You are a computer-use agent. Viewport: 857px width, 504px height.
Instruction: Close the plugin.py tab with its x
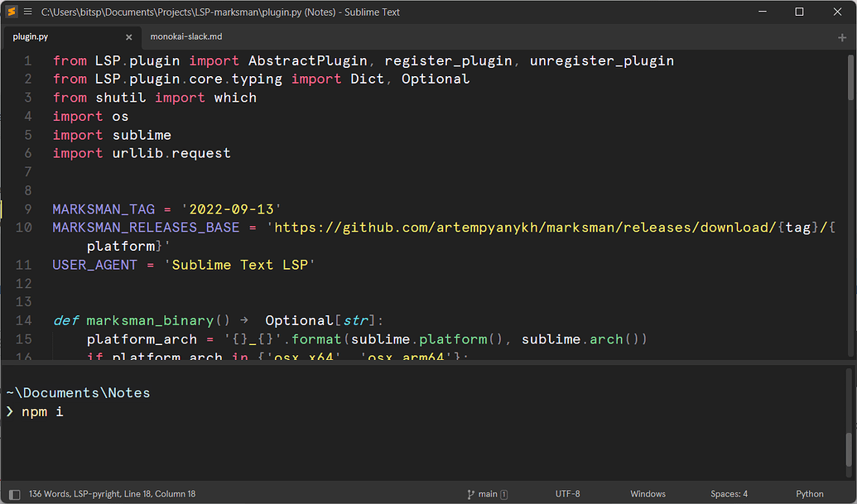129,36
